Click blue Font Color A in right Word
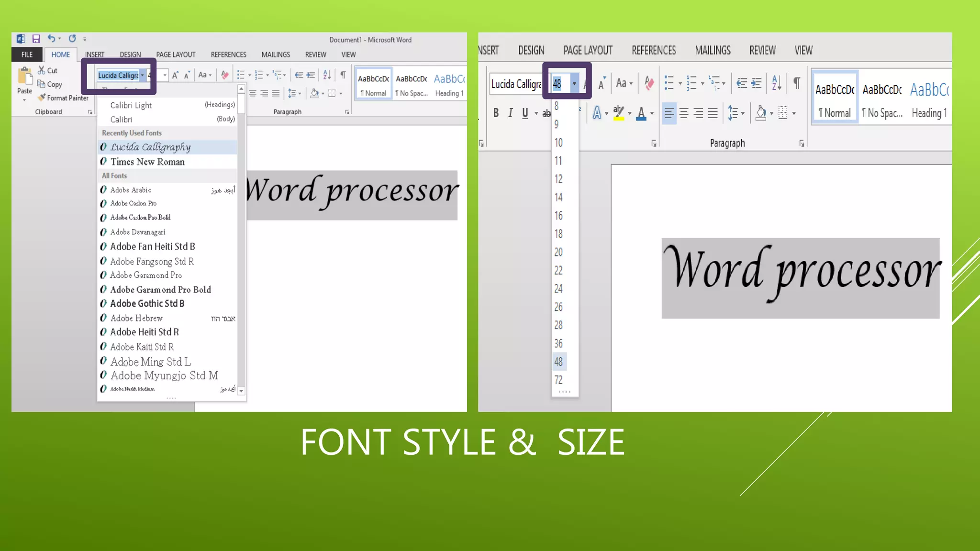The image size is (980, 551). pyautogui.click(x=641, y=113)
